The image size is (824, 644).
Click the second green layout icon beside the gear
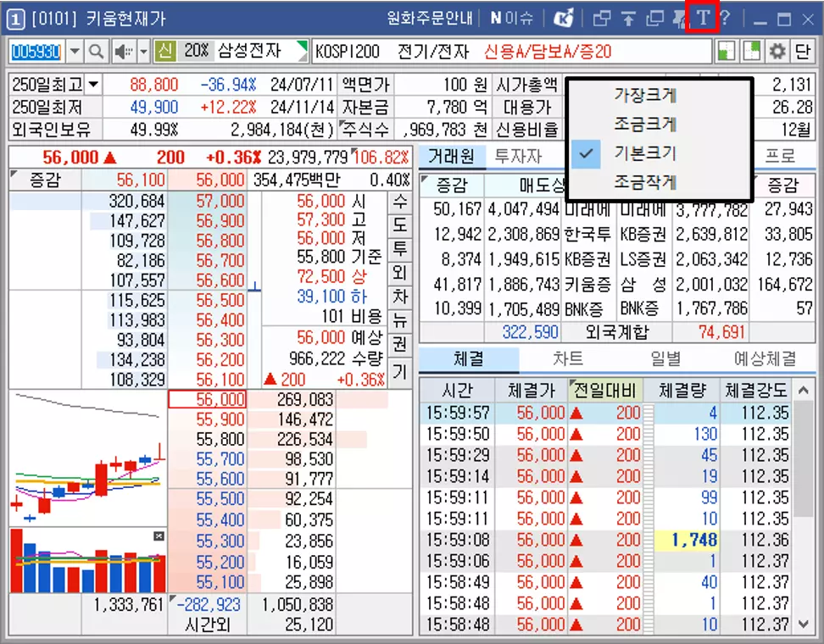click(x=752, y=52)
